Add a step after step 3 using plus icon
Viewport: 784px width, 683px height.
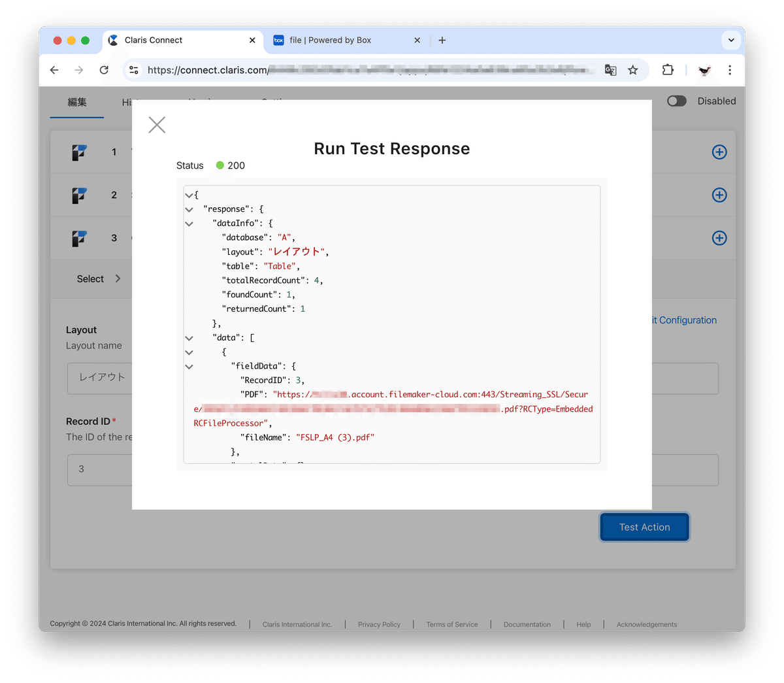(719, 238)
